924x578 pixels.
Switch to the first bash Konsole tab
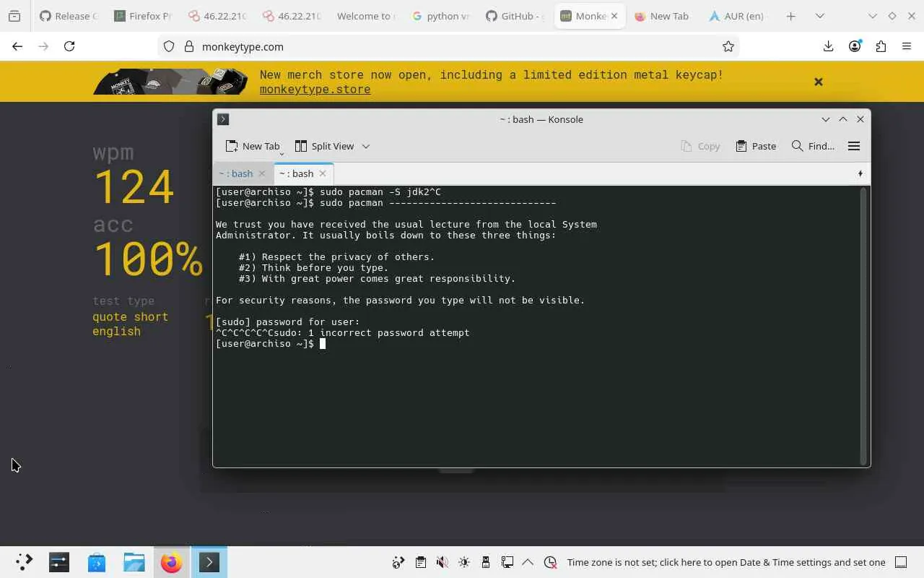coord(236,173)
